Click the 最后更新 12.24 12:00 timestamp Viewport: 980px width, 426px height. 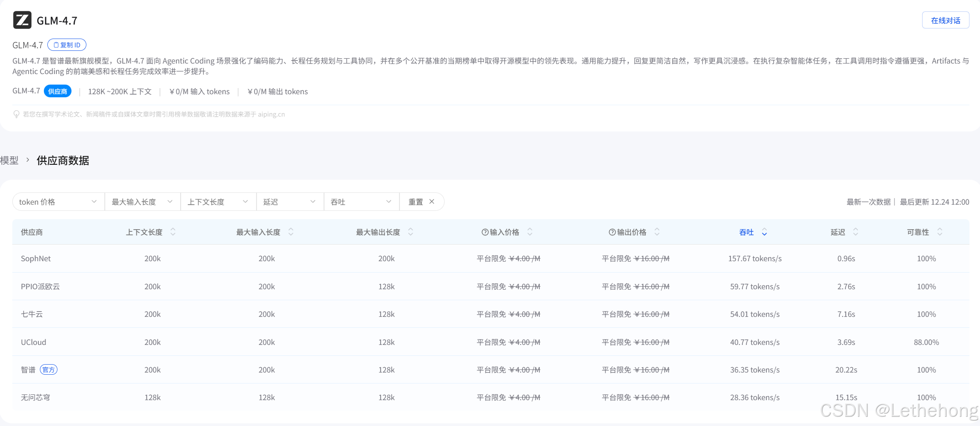(934, 202)
